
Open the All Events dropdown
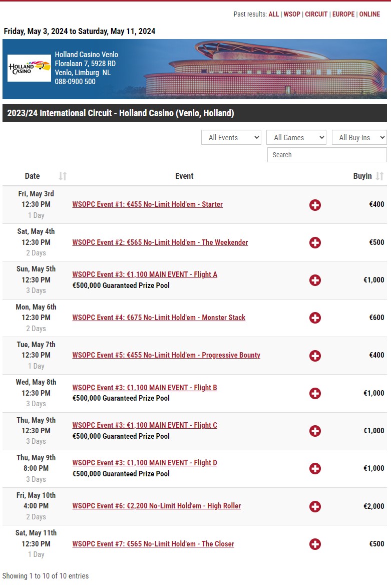click(x=231, y=138)
